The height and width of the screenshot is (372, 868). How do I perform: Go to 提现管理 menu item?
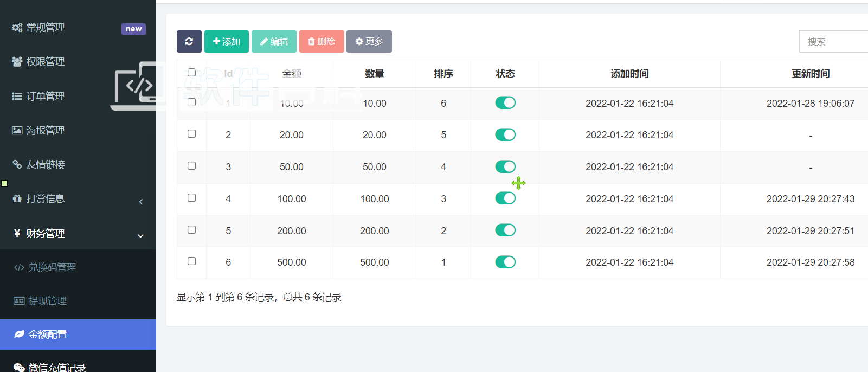point(48,300)
